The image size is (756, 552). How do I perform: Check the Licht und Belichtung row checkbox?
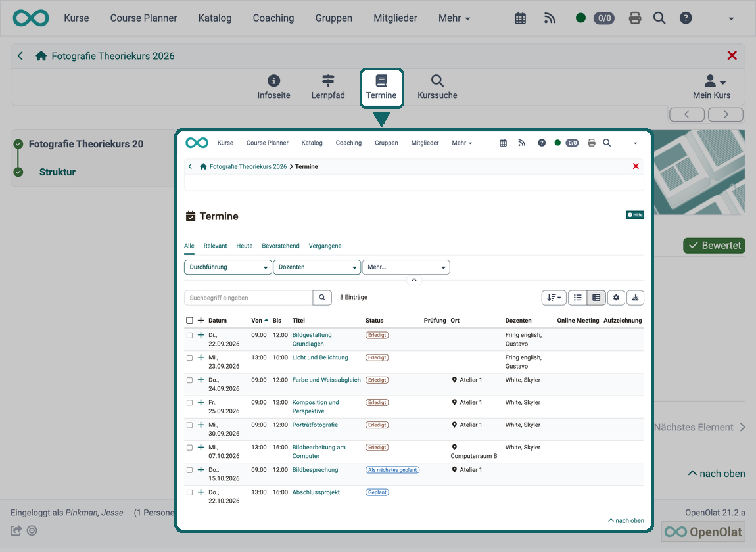click(x=189, y=357)
